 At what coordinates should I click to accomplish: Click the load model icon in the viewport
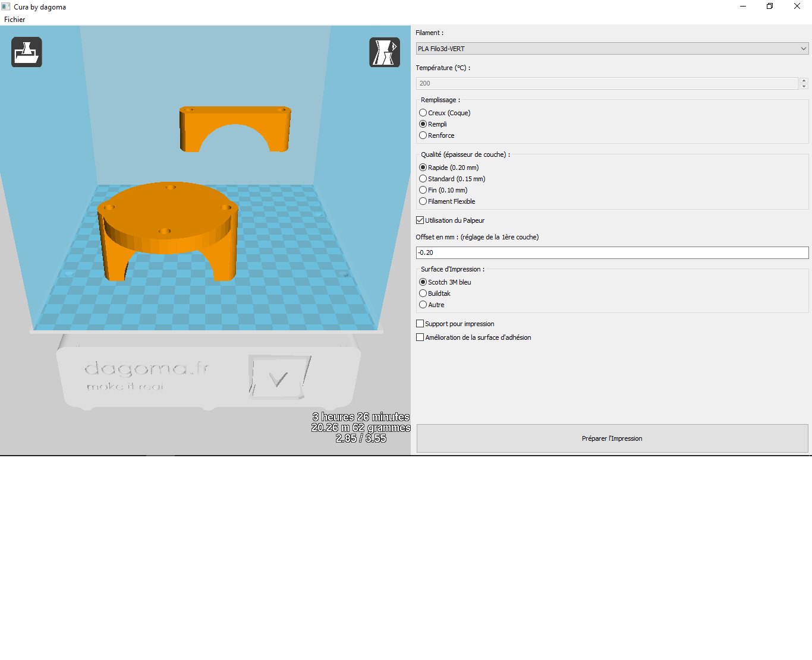click(27, 52)
